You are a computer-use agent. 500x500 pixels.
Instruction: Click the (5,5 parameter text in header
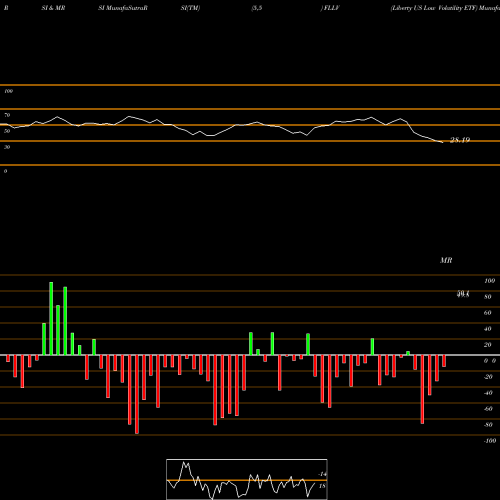pyautogui.click(x=257, y=8)
